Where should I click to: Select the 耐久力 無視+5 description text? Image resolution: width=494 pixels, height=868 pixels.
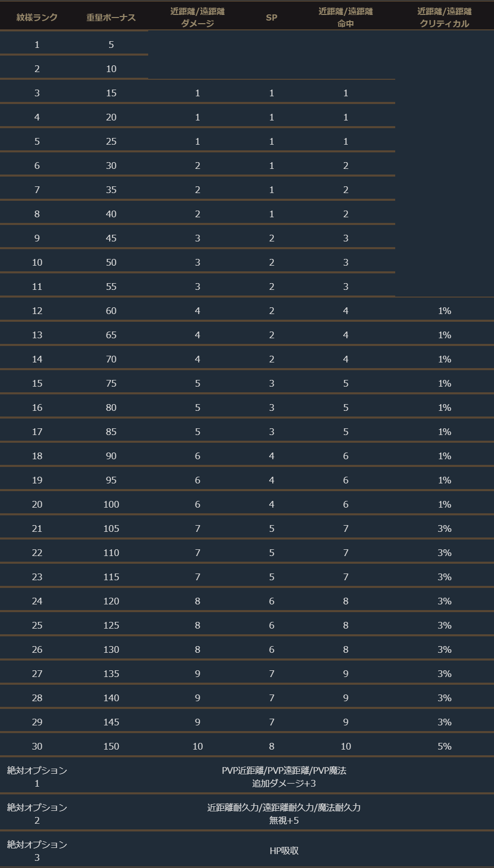pos(284,813)
